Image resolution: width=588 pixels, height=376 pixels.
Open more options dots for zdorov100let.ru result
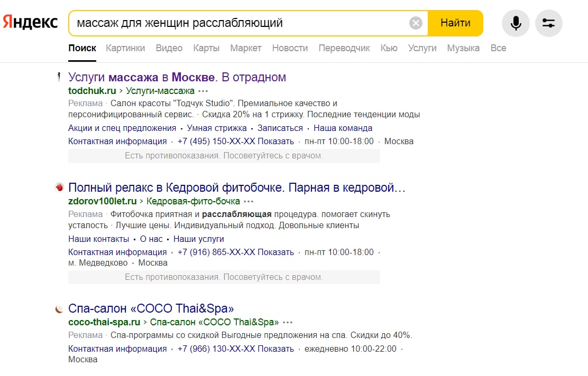click(x=248, y=202)
